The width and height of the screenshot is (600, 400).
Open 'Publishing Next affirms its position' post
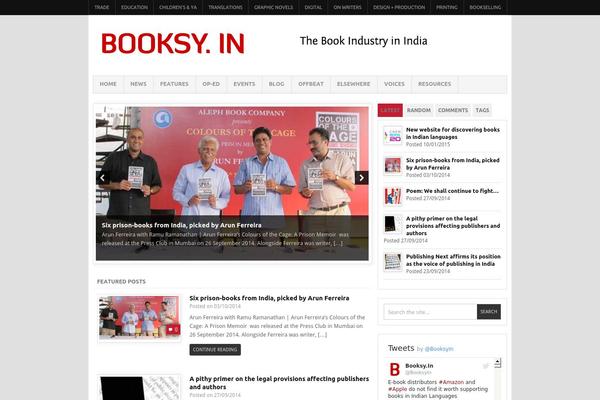point(453,260)
